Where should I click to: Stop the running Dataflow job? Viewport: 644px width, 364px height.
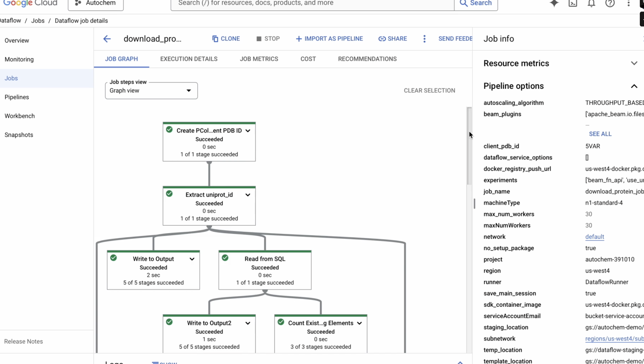click(268, 39)
